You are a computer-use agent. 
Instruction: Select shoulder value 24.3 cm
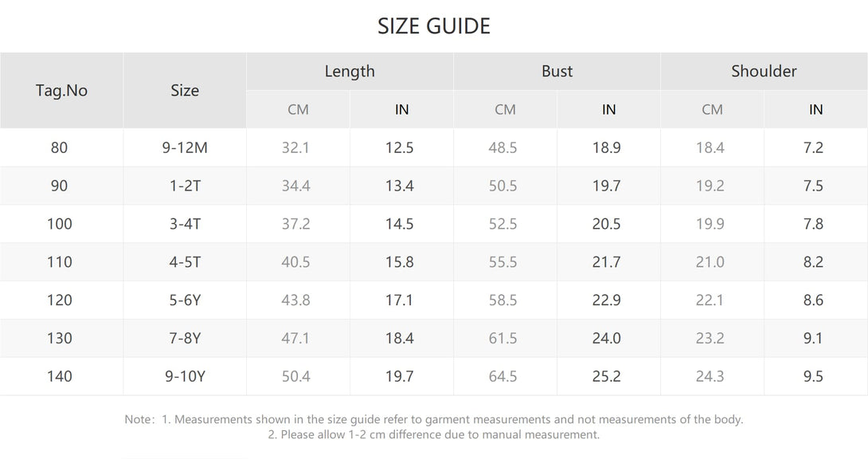(710, 376)
